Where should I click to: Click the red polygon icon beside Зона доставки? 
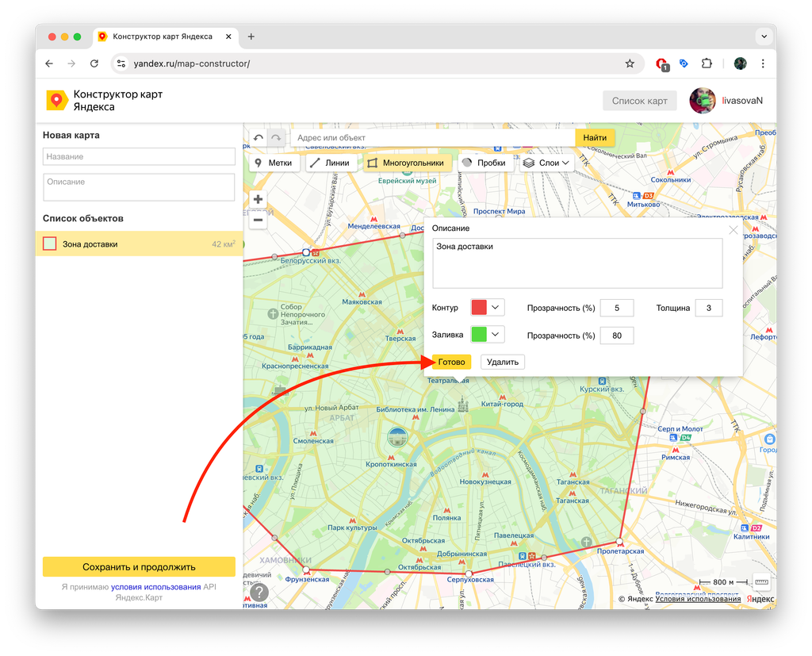(50, 244)
